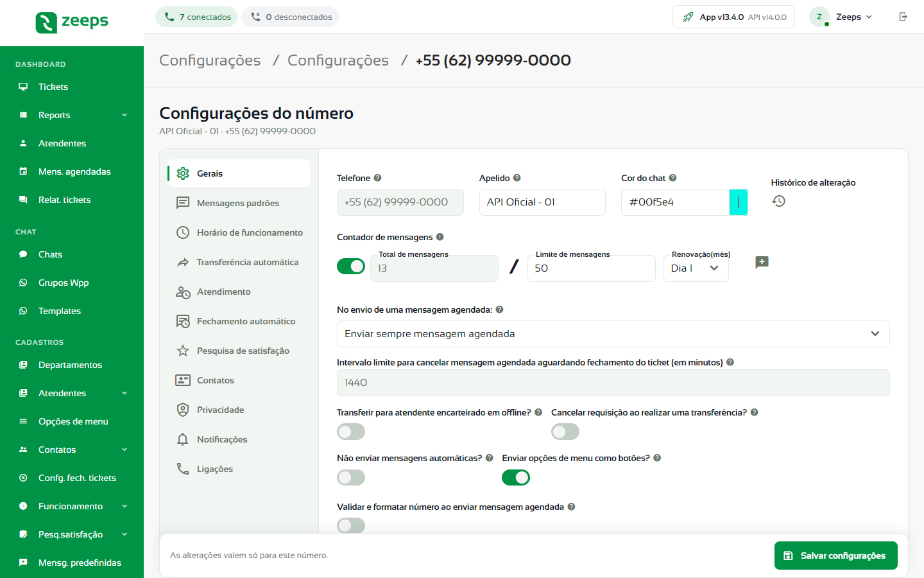This screenshot has height=578, width=924.
Task: Click the Limite de mensagens field
Action: click(x=591, y=268)
